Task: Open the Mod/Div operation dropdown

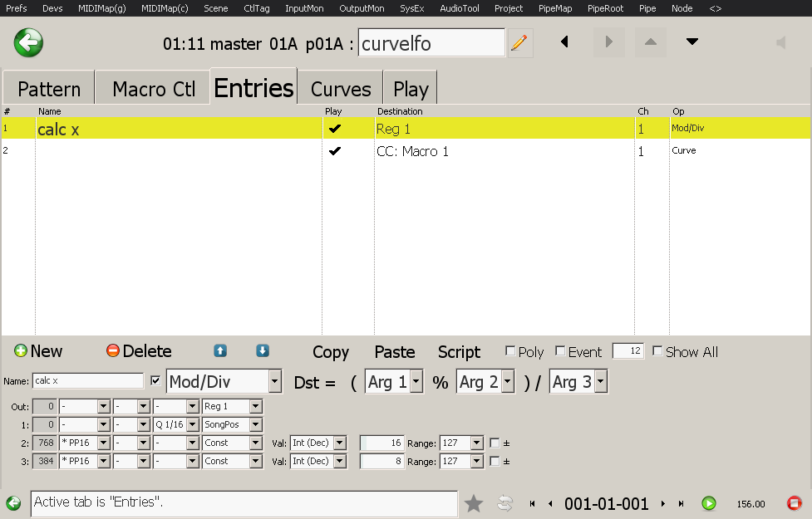Action: pos(274,382)
